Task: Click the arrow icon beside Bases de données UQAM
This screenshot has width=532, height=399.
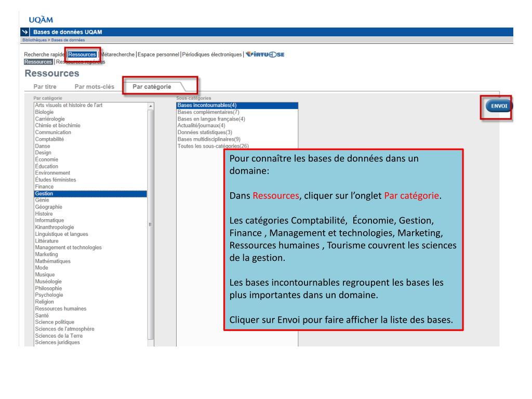Action: coord(25,32)
